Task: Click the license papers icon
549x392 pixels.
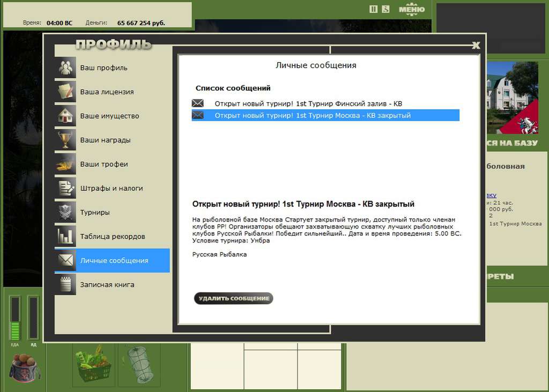Action: pos(65,92)
